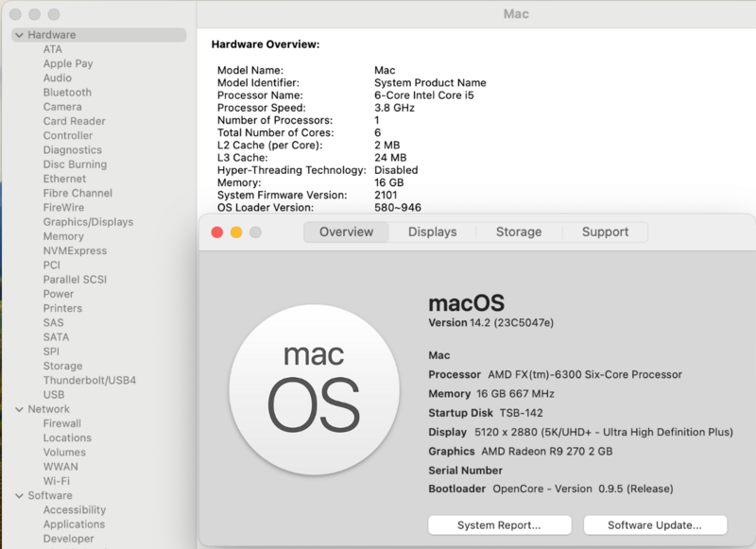The image size is (756, 549).
Task: Select PCI in the sidebar
Action: pos(52,266)
